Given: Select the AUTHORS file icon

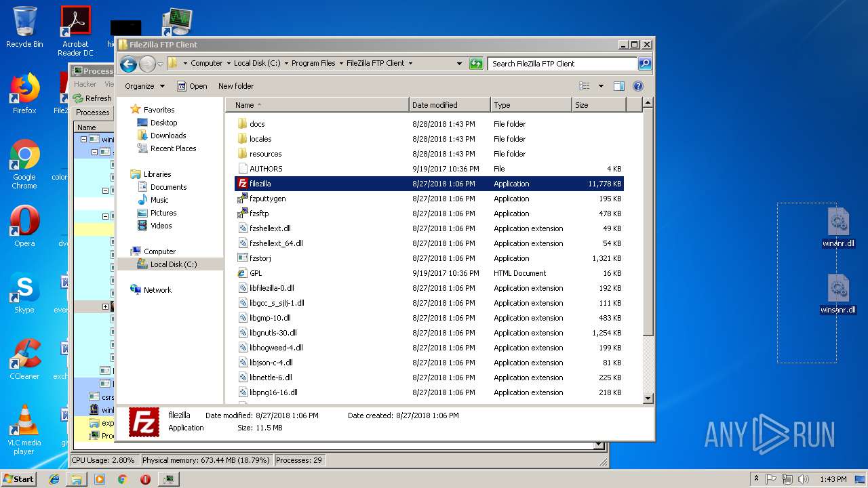Looking at the screenshot, I should point(242,169).
